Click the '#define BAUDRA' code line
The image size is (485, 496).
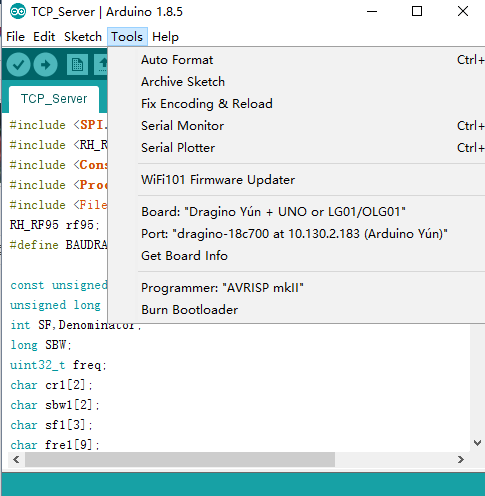[58, 245]
